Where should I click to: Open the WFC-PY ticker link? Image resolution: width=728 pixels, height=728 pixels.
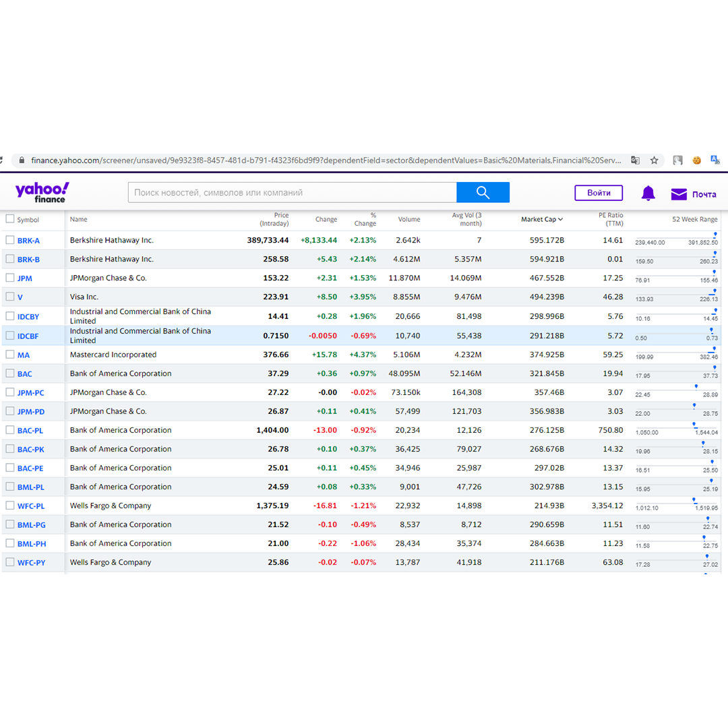pos(31,563)
